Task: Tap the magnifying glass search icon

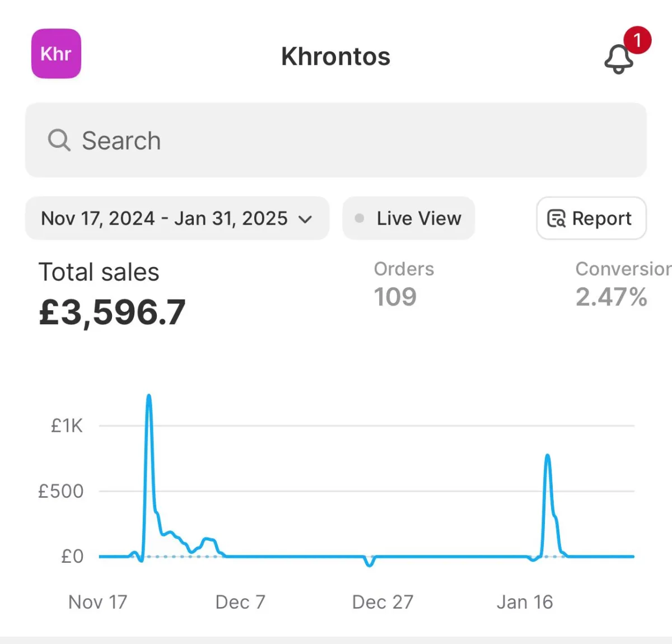Action: [x=59, y=140]
